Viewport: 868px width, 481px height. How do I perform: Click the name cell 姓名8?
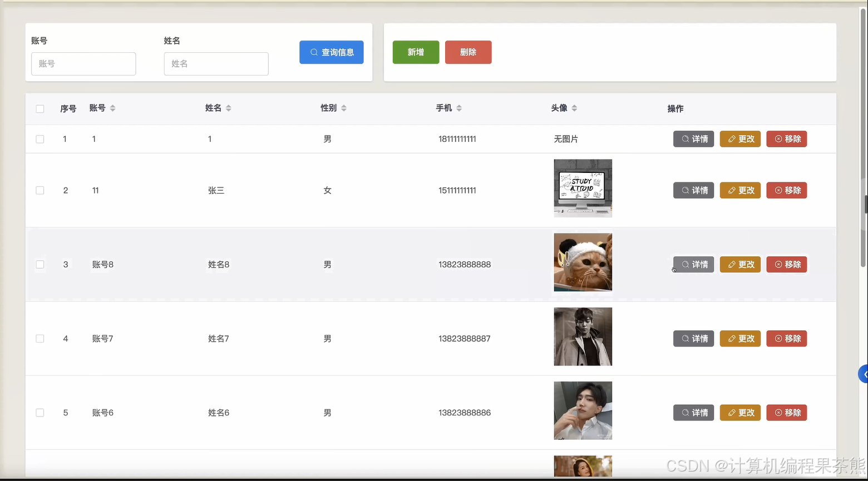point(219,265)
